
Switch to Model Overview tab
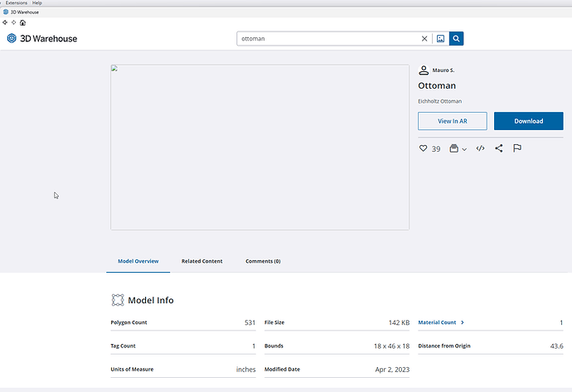138,261
